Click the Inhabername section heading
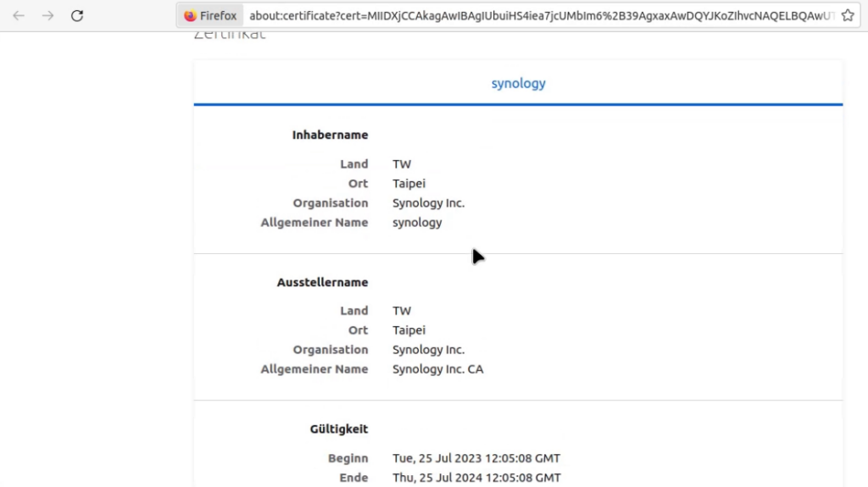This screenshot has height=487, width=868. pos(330,135)
